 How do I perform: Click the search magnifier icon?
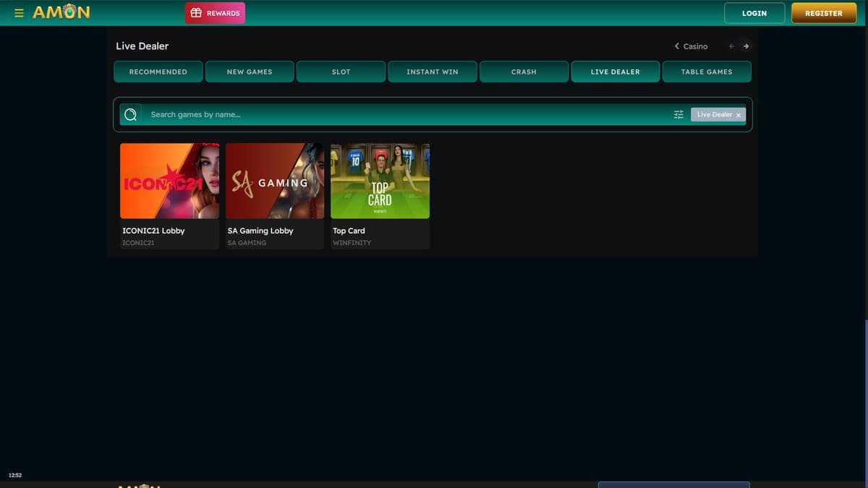pyautogui.click(x=130, y=114)
